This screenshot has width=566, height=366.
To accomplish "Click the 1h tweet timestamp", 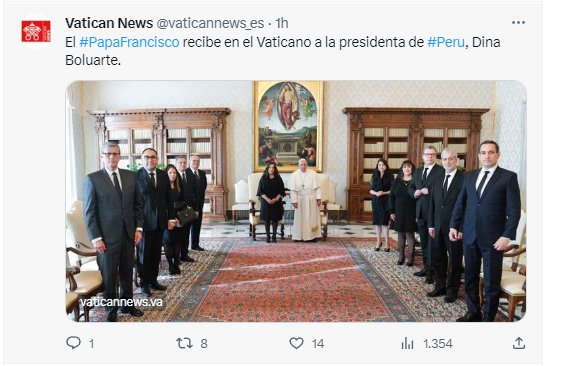I will 282,23.
